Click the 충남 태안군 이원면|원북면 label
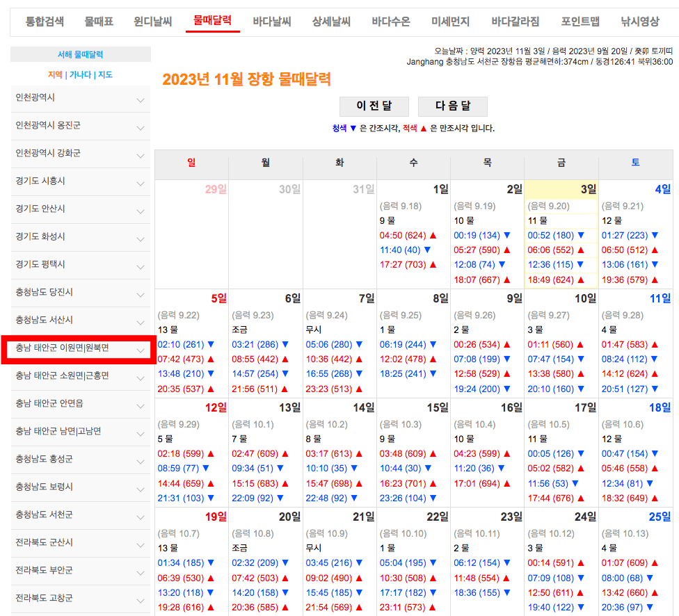Image resolution: width=679 pixels, height=616 pixels. pyautogui.click(x=63, y=348)
